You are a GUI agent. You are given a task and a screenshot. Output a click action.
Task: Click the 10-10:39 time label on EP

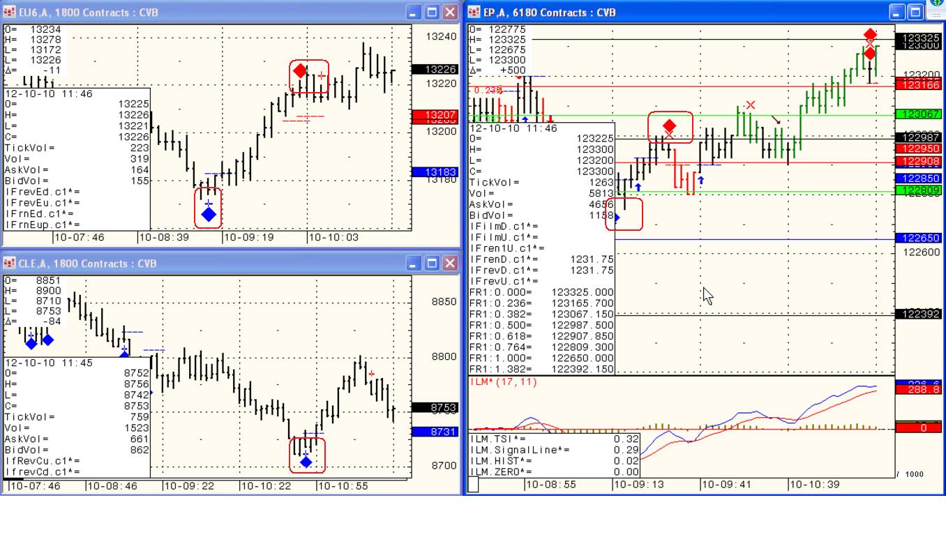tap(816, 484)
